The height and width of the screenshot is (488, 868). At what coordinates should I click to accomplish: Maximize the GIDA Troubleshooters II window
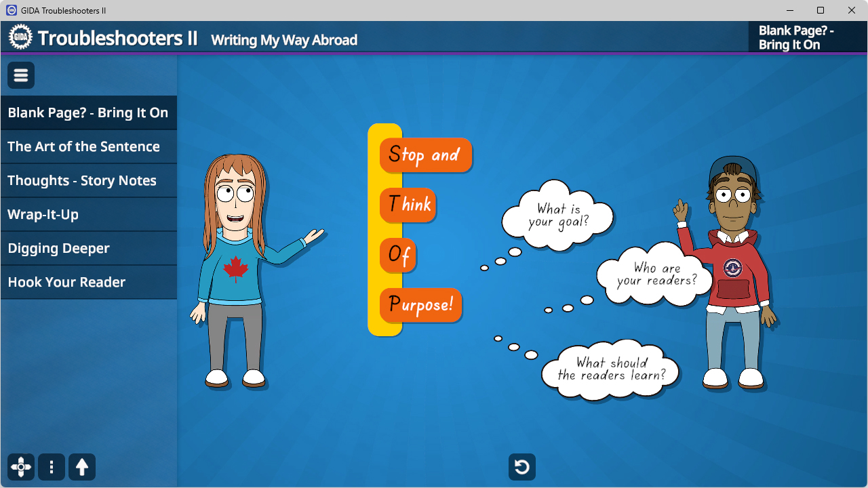click(x=821, y=10)
